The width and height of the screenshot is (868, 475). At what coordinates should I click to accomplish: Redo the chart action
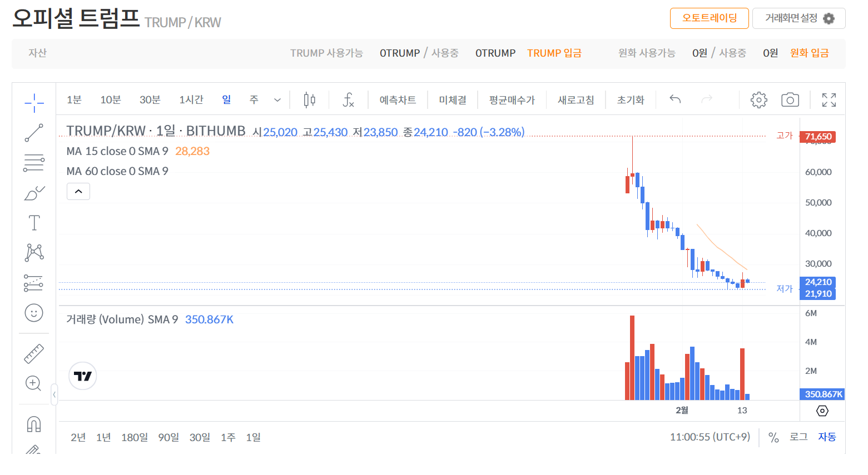[707, 99]
